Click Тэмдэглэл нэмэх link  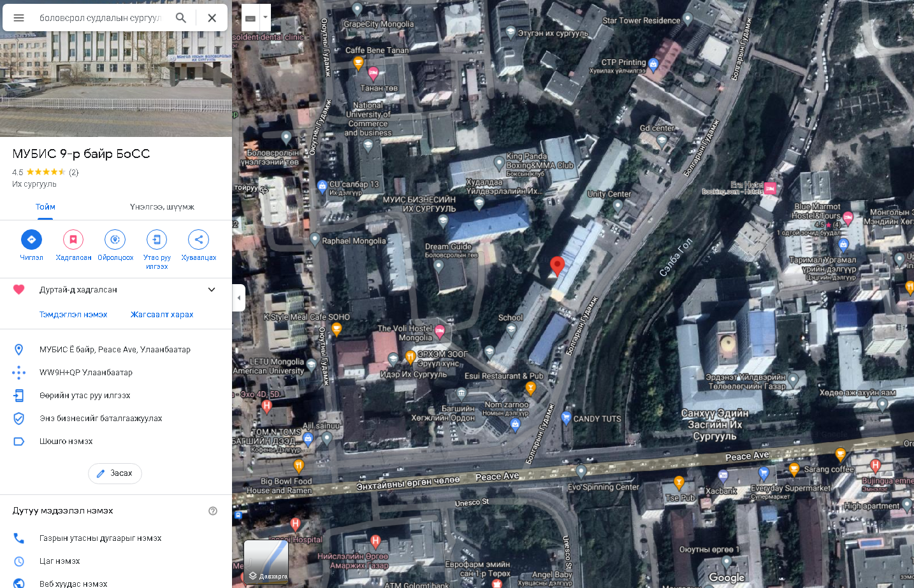point(73,315)
